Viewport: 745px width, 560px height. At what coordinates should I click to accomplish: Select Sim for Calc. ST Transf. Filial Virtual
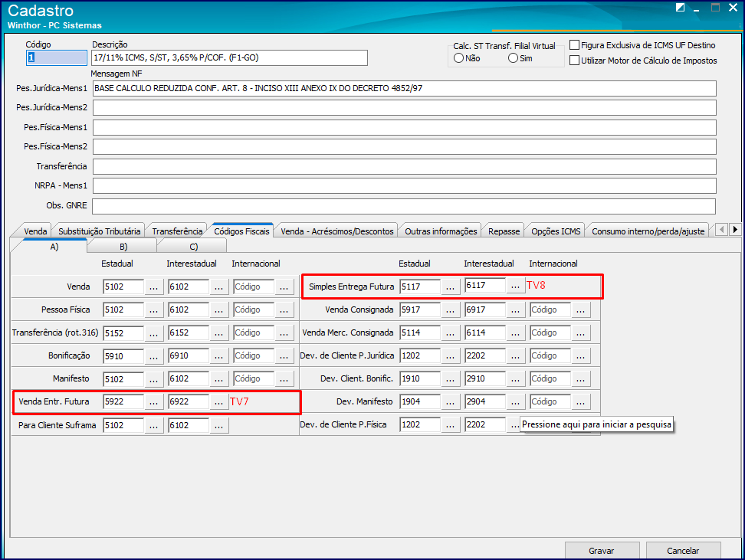tap(513, 58)
